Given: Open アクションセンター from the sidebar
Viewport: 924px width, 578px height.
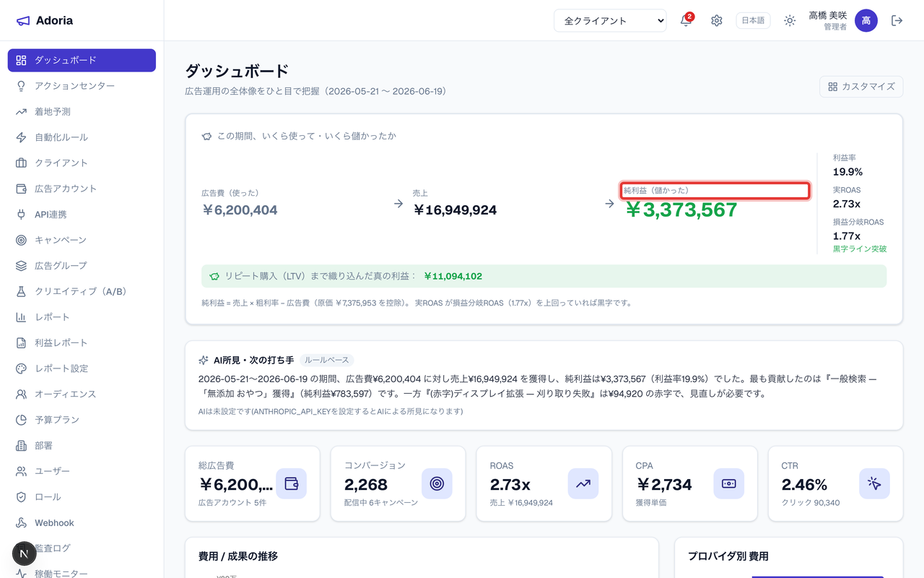Looking at the screenshot, I should click(82, 86).
